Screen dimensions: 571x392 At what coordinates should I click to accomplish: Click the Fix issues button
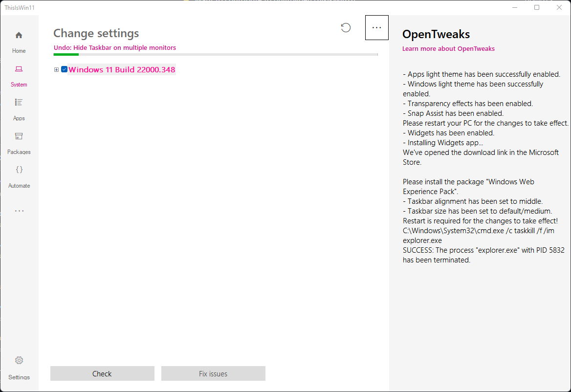point(213,373)
